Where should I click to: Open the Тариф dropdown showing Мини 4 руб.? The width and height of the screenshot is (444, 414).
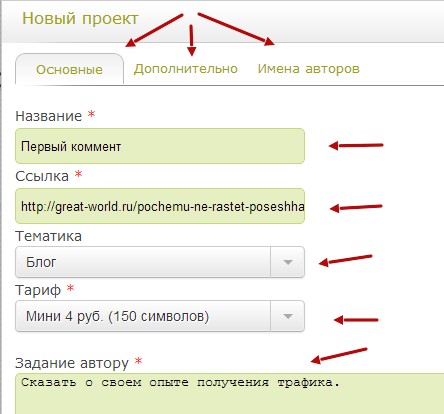[x=160, y=316]
